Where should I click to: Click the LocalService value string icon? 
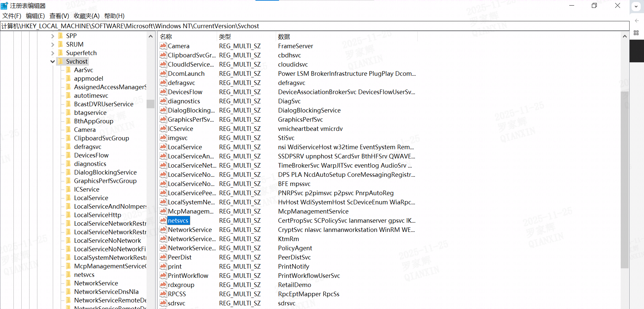tap(163, 147)
